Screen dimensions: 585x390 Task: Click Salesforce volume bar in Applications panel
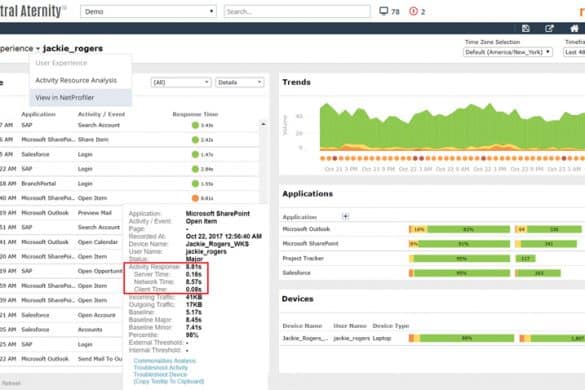point(538,273)
